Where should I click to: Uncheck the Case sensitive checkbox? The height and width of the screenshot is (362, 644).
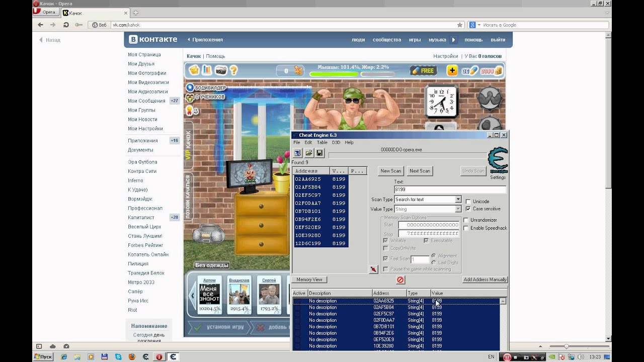(468, 209)
